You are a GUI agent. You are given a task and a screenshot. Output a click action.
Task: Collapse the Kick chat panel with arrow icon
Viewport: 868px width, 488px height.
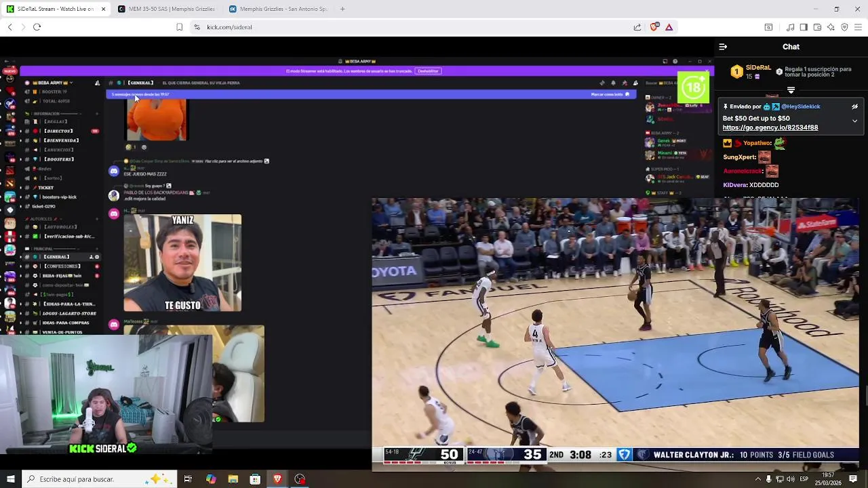click(x=723, y=47)
